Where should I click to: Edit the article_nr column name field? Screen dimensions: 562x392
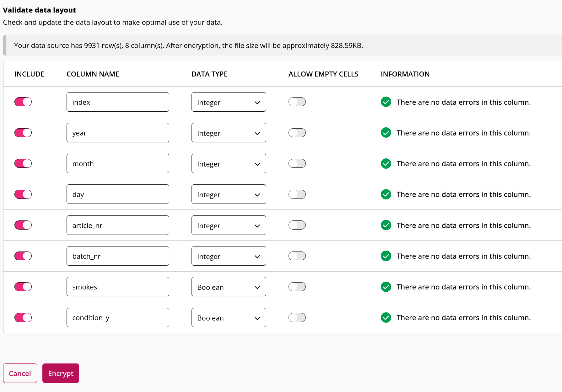click(x=118, y=225)
